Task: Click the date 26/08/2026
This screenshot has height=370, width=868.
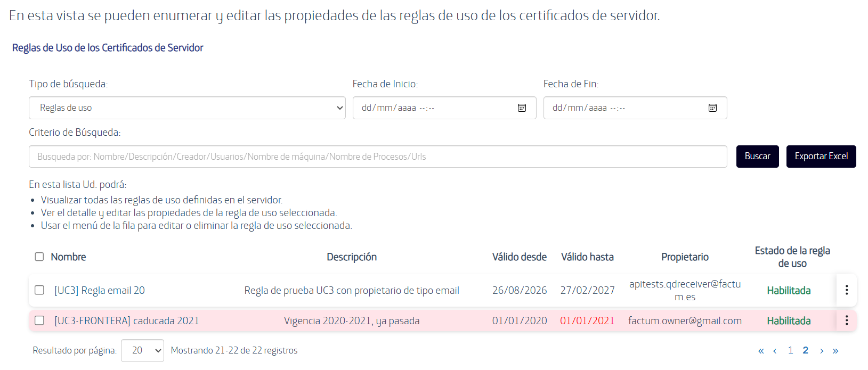Action: (x=520, y=290)
